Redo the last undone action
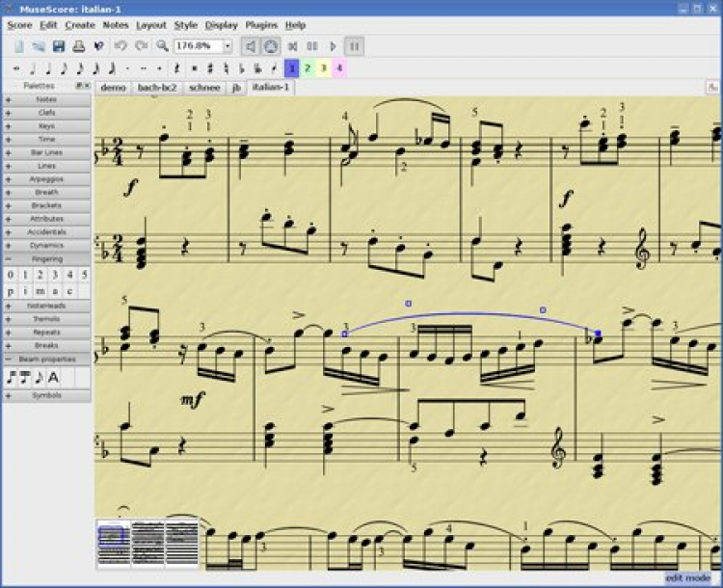This screenshot has height=588, width=723. [141, 45]
